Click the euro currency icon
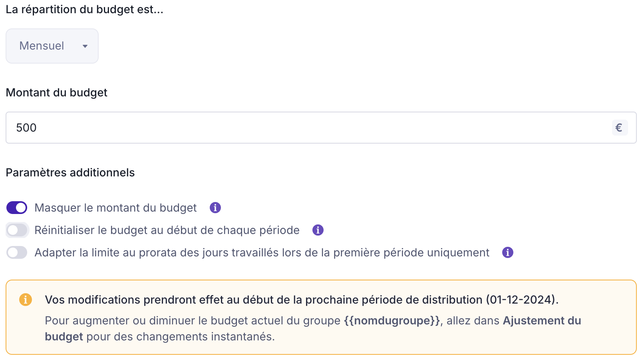Screen dimensions: 644x360 coord(619,128)
